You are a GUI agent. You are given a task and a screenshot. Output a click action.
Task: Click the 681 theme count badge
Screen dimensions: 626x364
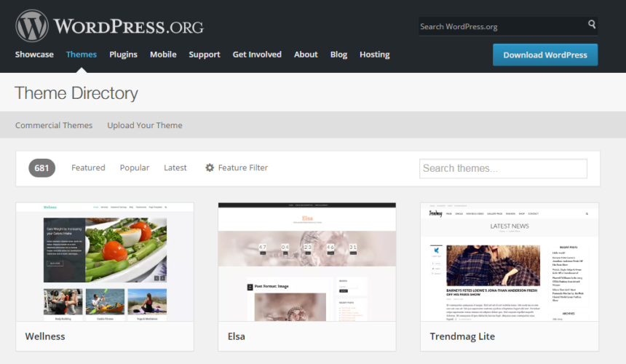click(x=42, y=168)
